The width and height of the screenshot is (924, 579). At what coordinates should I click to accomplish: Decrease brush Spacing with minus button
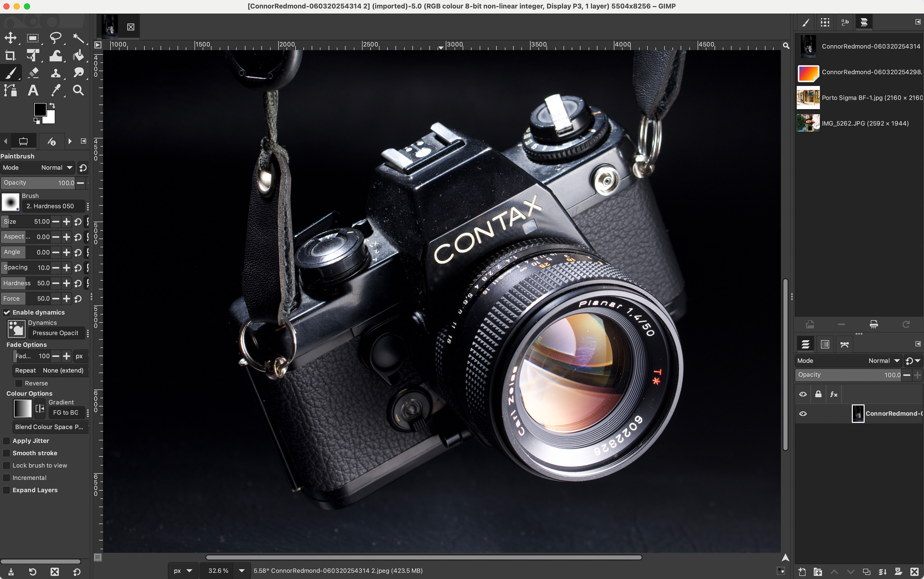click(56, 268)
